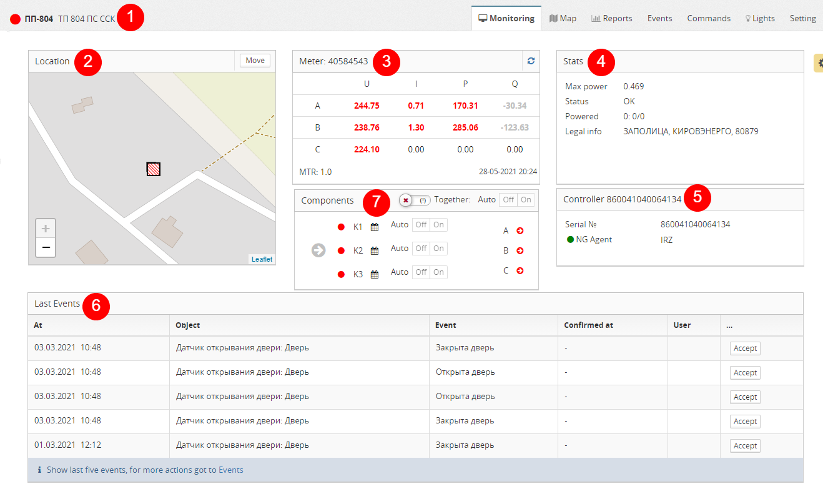Click the red arrow next to phase B
This screenshot has height=504, width=823.
coord(520,250)
